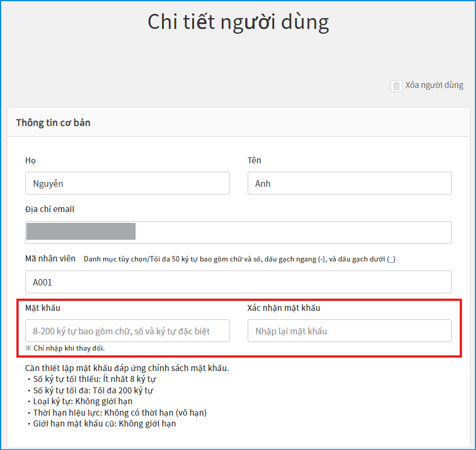Viewport: 476px width, 450px height.
Task: Click the "Chi tiết người dùng" page title
Action: 238,22
